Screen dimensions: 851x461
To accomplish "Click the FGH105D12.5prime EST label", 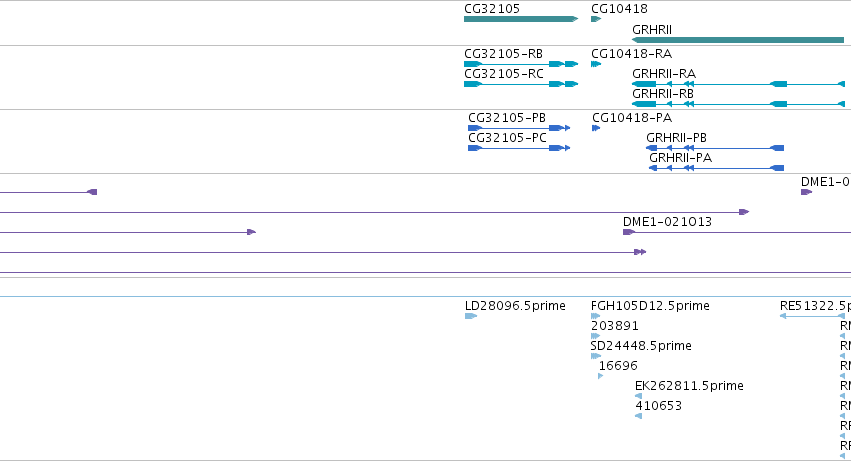I will click(x=650, y=306).
